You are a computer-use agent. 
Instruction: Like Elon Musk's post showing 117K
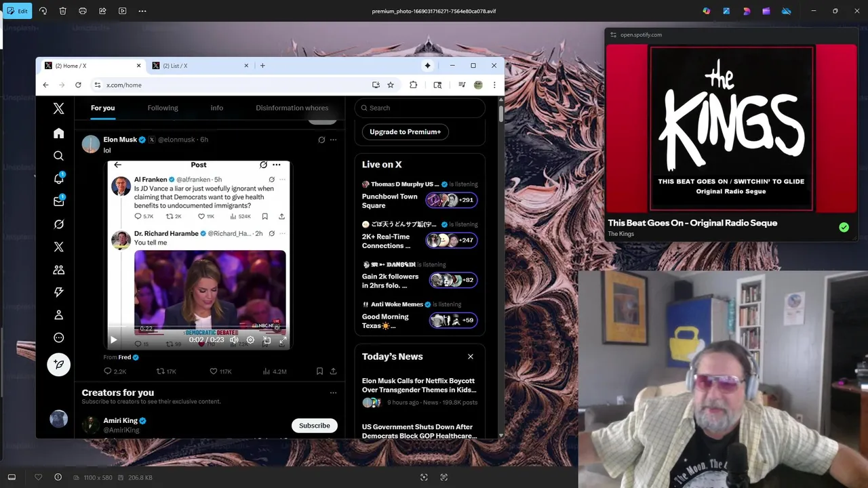click(220, 371)
